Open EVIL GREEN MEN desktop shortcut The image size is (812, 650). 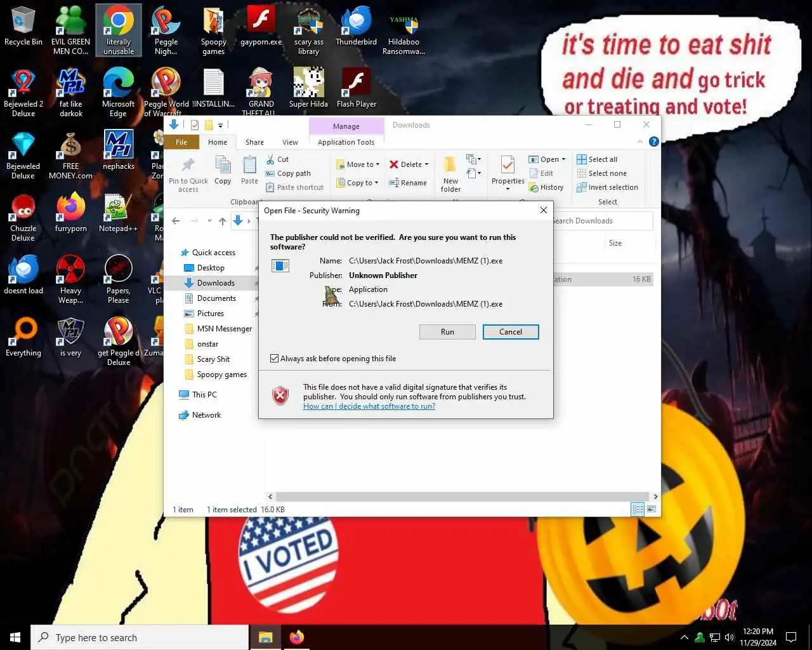70,30
